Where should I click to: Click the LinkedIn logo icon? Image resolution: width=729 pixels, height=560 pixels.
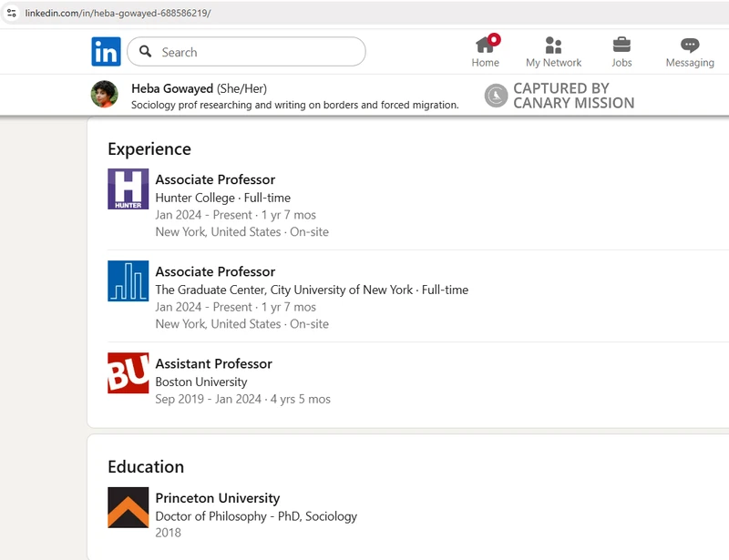(106, 52)
